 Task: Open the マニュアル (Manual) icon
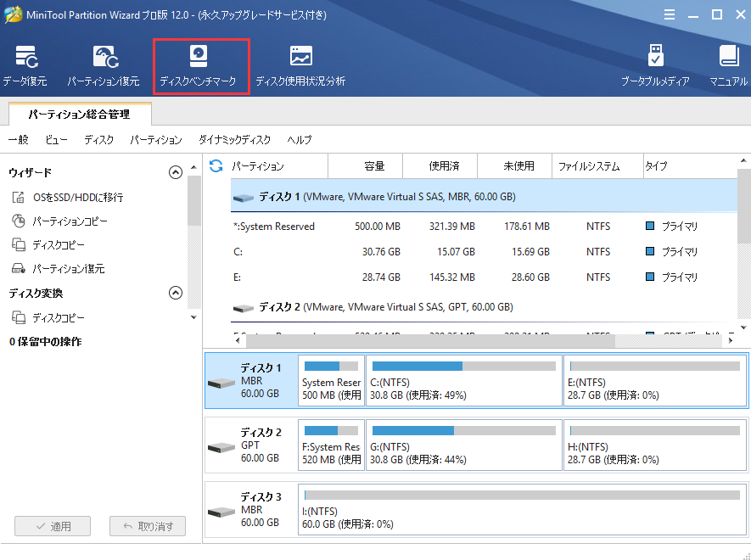coord(728,66)
